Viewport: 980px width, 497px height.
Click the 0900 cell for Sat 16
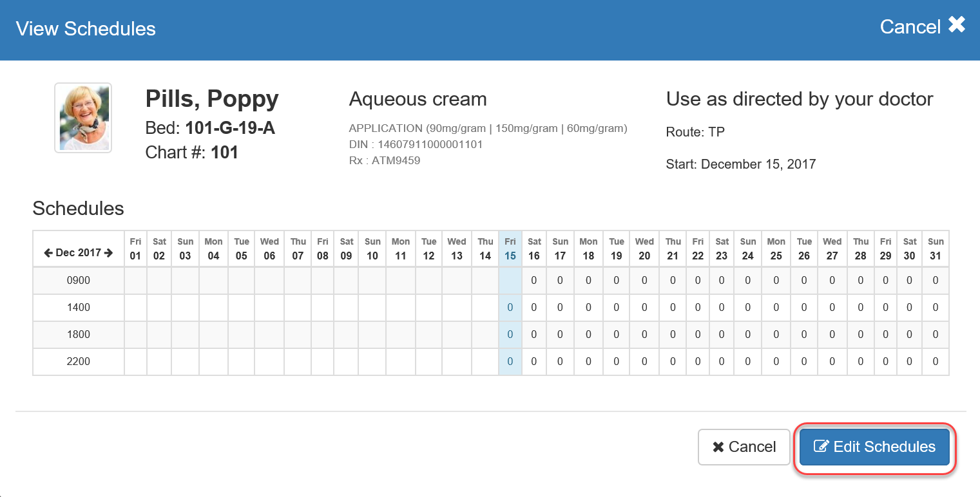534,281
